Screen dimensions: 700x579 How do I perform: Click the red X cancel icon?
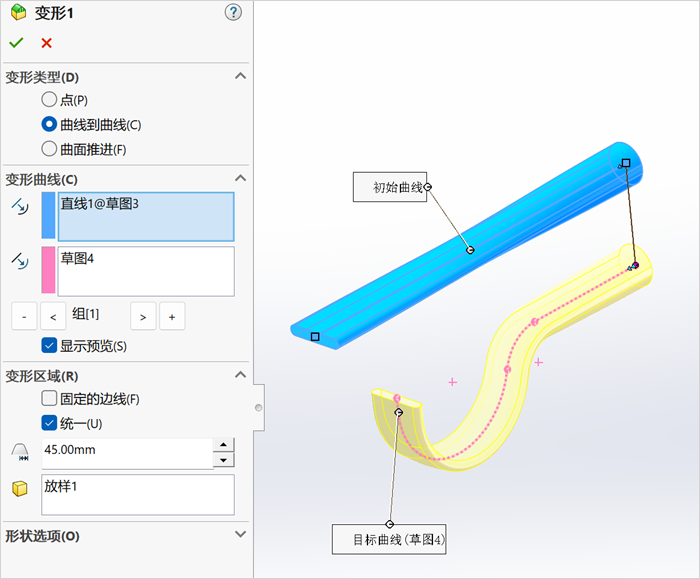click(46, 43)
